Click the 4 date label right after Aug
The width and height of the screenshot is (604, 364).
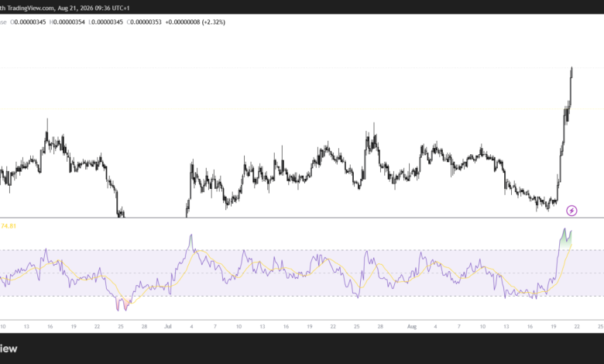(x=435, y=326)
